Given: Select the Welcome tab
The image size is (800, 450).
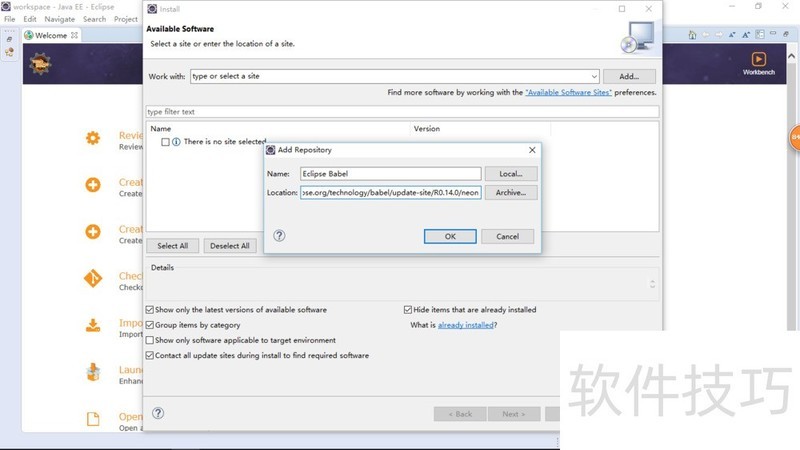Looking at the screenshot, I should (51, 35).
